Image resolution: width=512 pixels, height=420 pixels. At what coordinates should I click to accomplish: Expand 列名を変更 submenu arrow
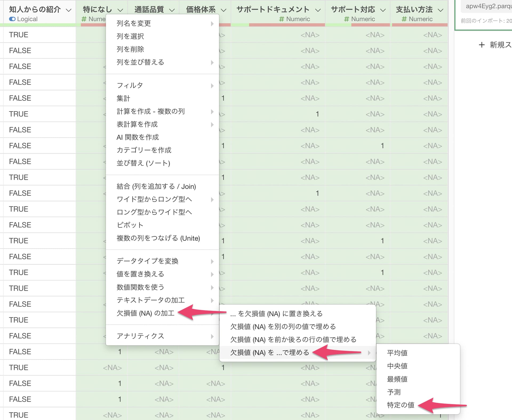click(212, 23)
